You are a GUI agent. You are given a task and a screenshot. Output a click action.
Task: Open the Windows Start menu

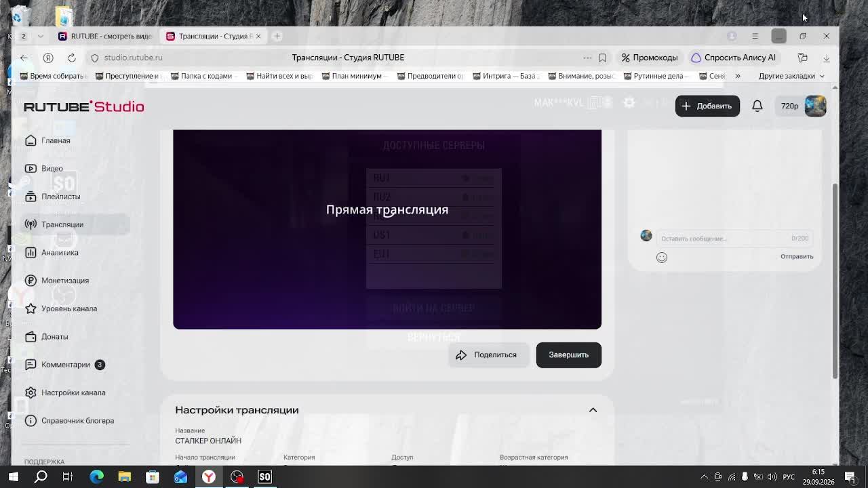(x=13, y=476)
